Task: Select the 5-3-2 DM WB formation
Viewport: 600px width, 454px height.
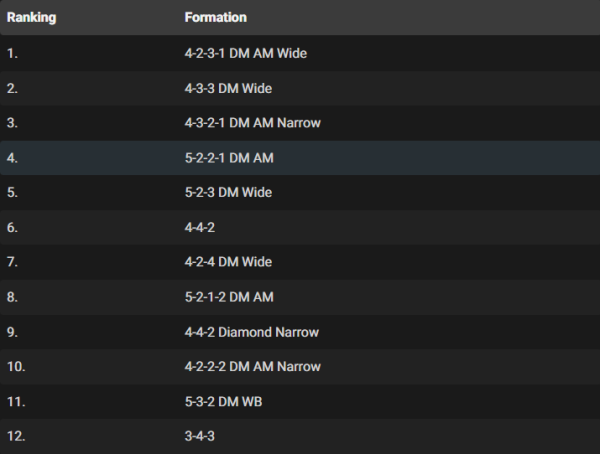Action: [x=222, y=401]
